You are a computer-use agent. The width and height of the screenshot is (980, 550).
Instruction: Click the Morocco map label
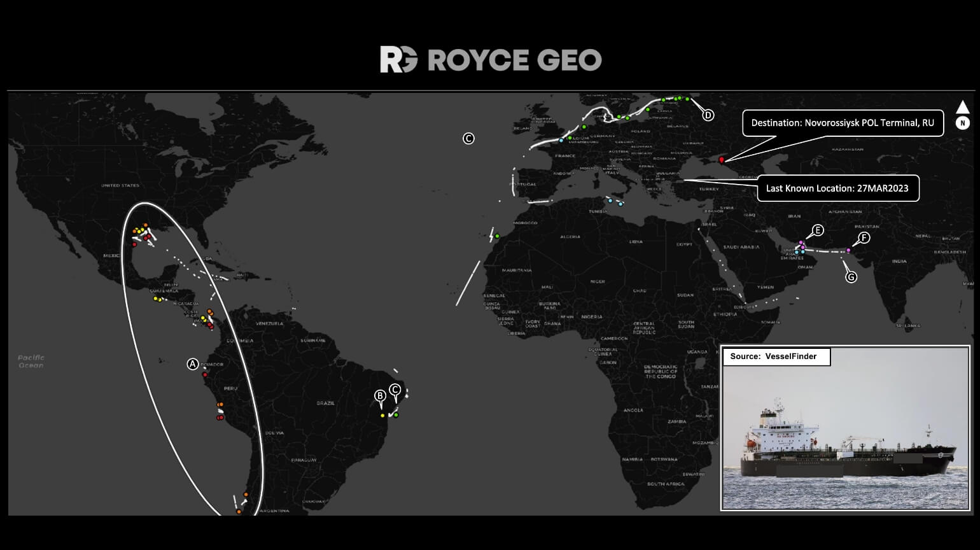(x=525, y=223)
